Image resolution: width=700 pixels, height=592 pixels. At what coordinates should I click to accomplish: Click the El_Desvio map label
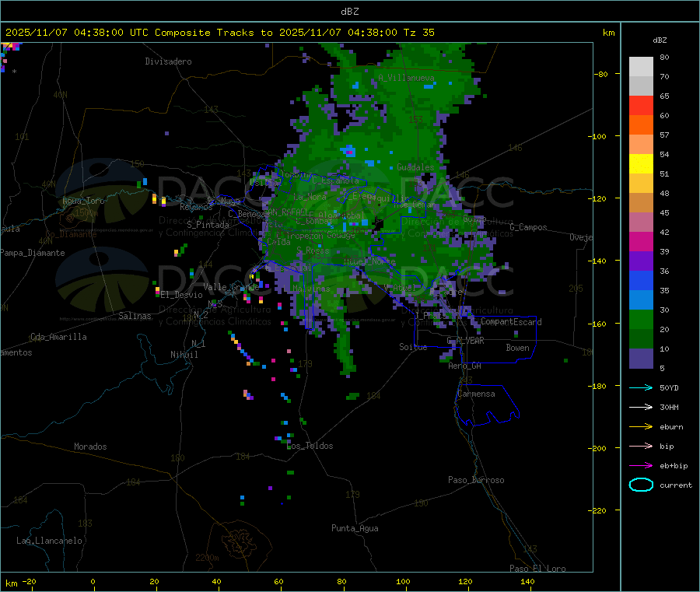point(182,295)
